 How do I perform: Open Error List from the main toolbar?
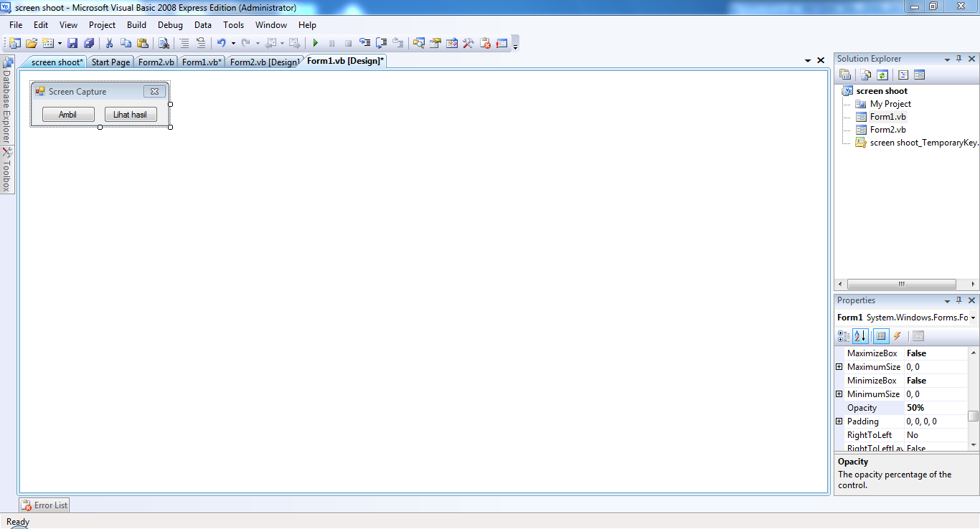(x=485, y=43)
